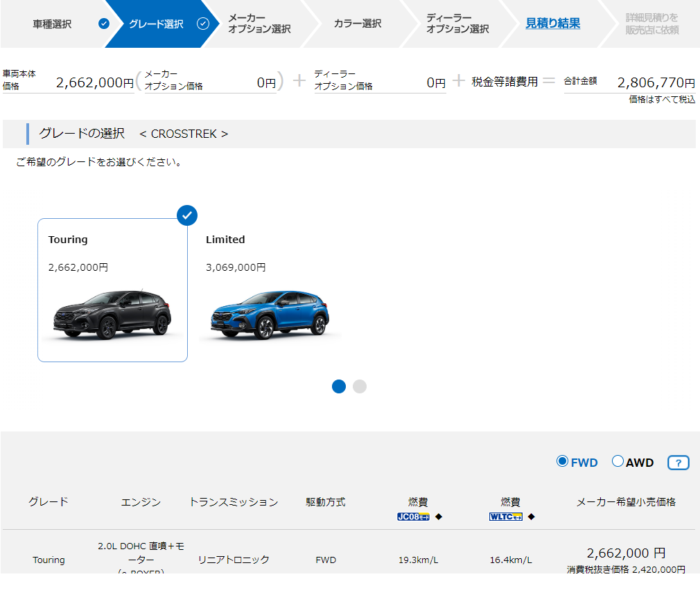
Task: Click diamond marker next to WLTC
Action: coord(532,517)
